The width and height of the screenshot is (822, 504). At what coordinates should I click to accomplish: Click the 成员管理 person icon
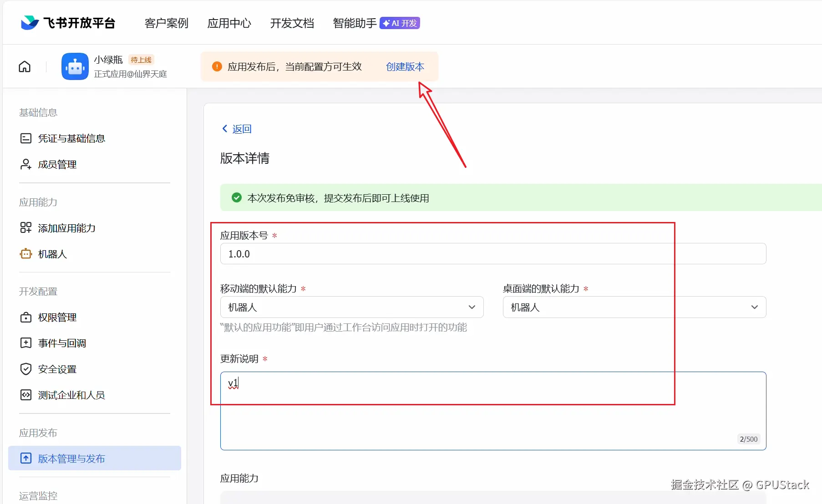26,164
